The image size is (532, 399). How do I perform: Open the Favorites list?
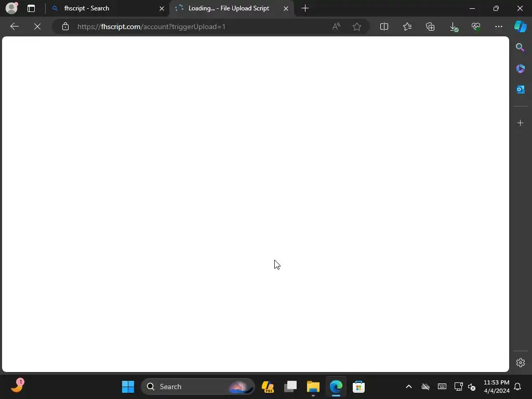pos(407,26)
